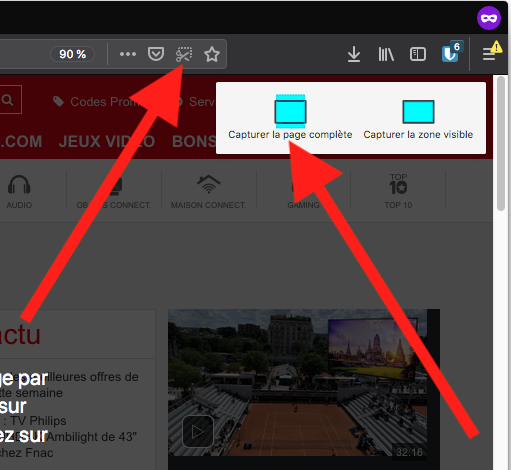Open the Downloads arrow icon
Viewport: 511px width, 470px height.
click(354, 54)
